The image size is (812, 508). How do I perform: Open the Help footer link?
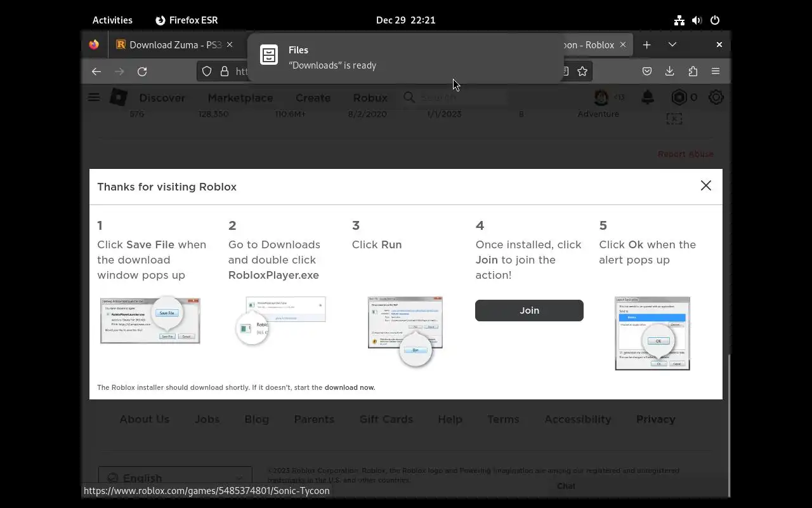(450, 419)
